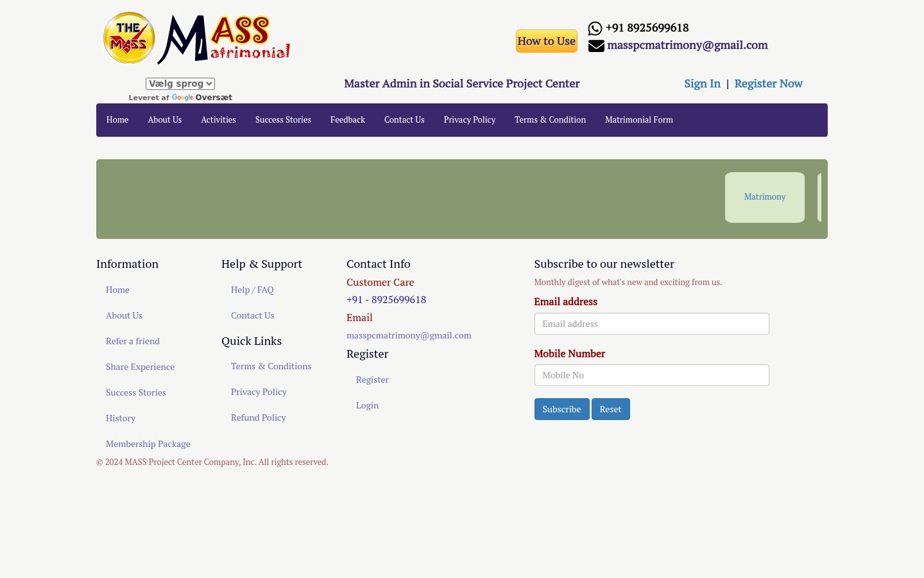Open the Membership Package link
The image size is (924, 578).
tap(148, 444)
